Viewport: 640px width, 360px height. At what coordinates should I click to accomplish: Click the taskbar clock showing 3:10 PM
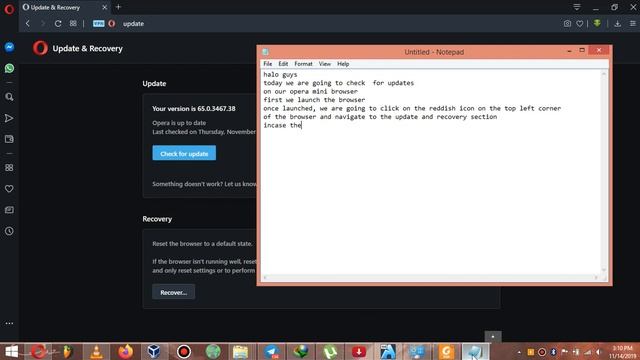(x=623, y=352)
